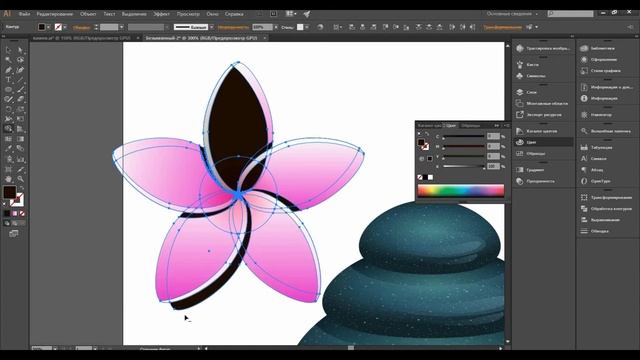Open fill color dropdown in control bar
Image resolution: width=640 pixels, height=360 pixels.
point(48,27)
